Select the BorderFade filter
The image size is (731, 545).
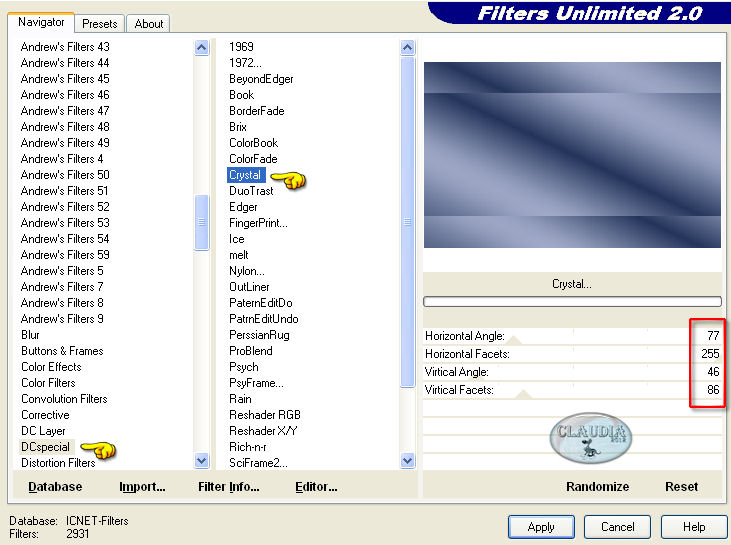(x=256, y=110)
